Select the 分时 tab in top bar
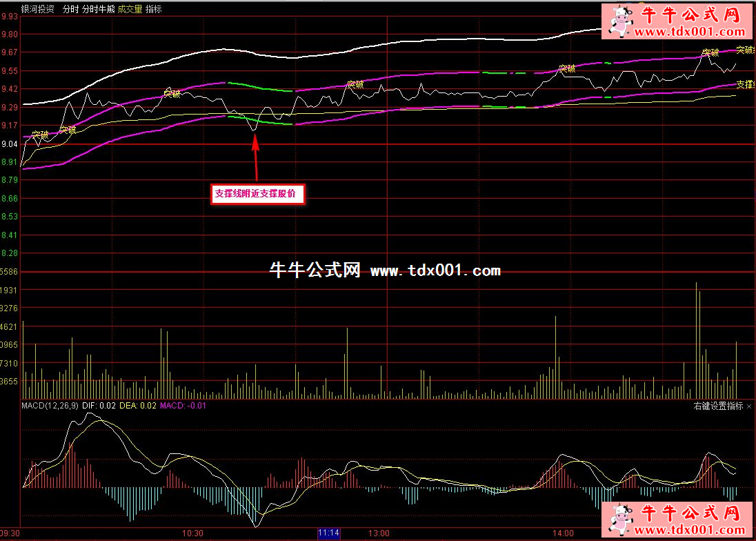 click(70, 10)
